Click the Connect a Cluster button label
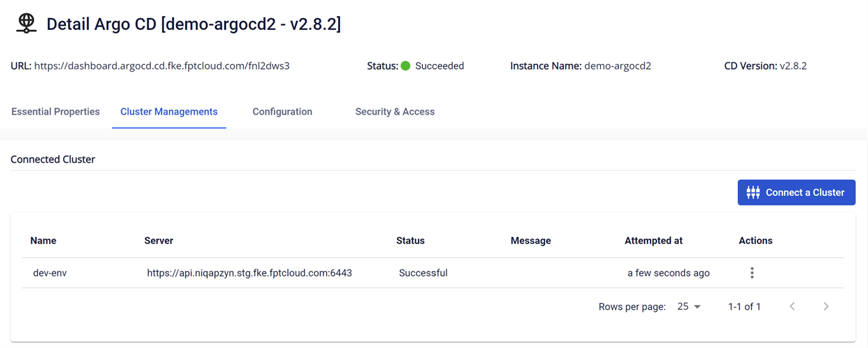The height and width of the screenshot is (348, 868). (x=805, y=192)
